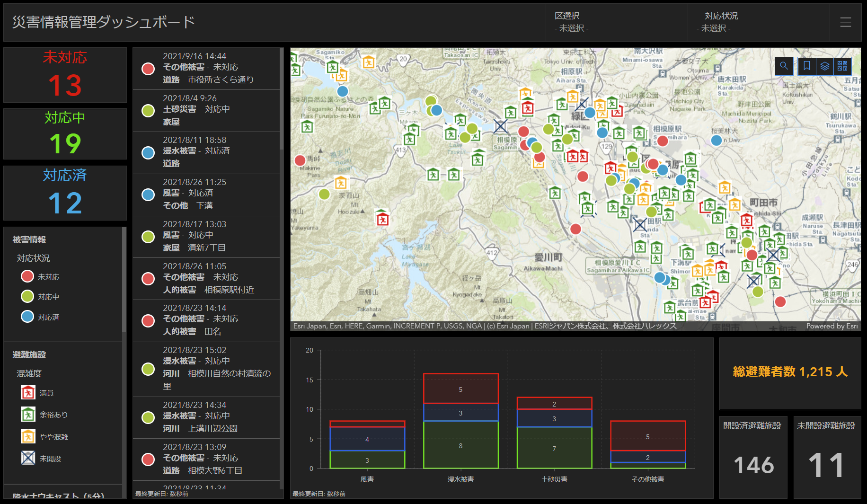This screenshot has height=504, width=867.
Task: Open the map bookmarks button
Action: click(807, 66)
